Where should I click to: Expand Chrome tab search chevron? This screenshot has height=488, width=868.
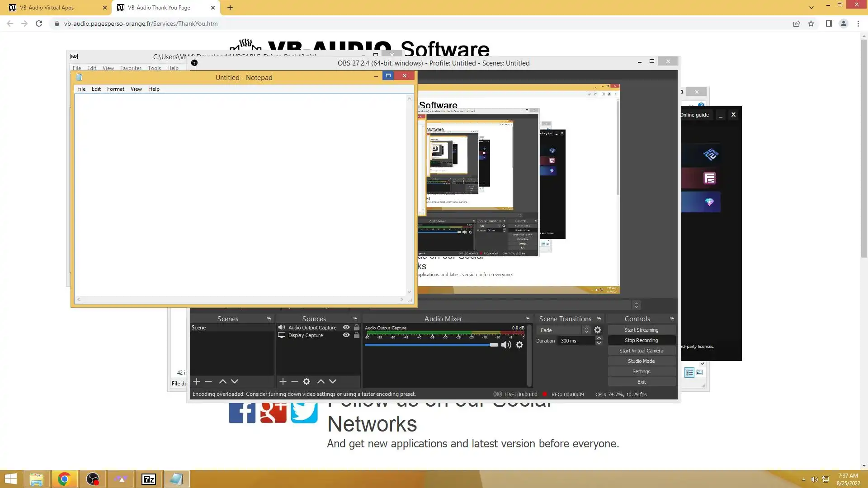(x=811, y=8)
